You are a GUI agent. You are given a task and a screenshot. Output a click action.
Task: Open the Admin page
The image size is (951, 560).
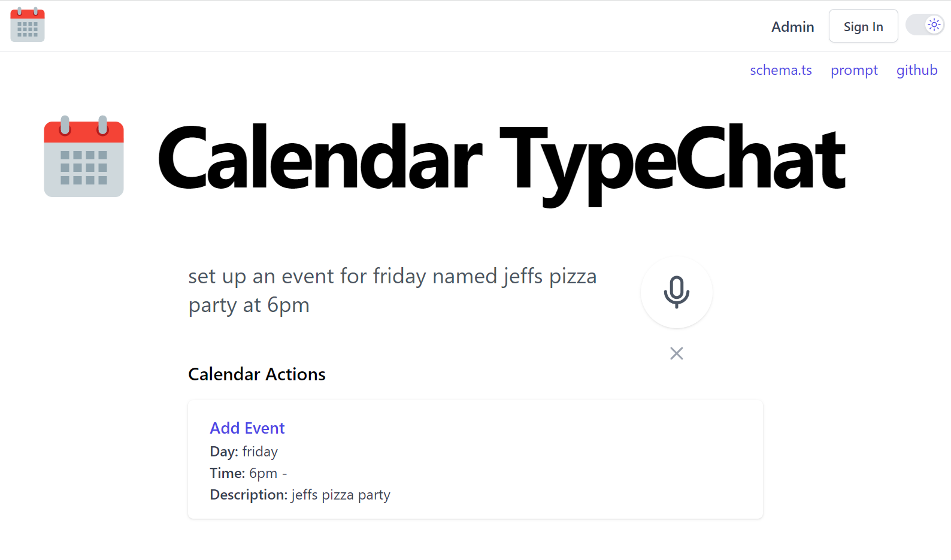tap(792, 26)
